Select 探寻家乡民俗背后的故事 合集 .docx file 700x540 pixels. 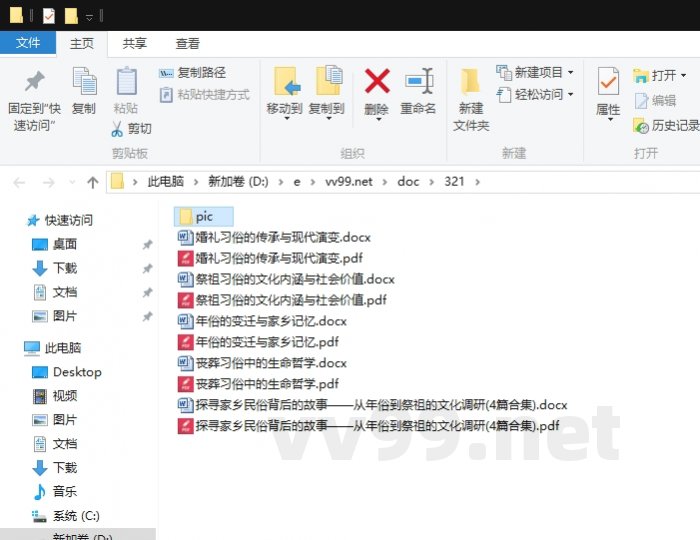click(372, 405)
